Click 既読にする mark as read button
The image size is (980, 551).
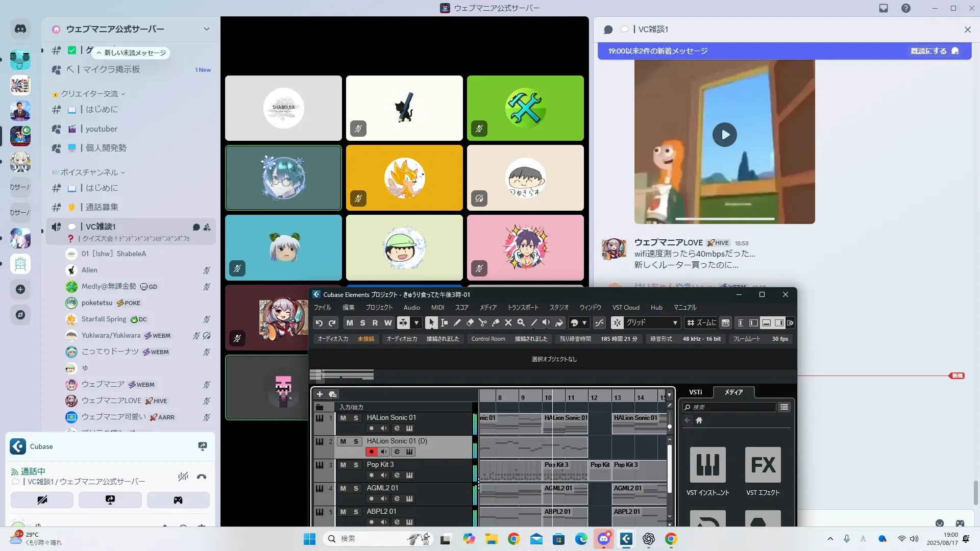pos(934,51)
